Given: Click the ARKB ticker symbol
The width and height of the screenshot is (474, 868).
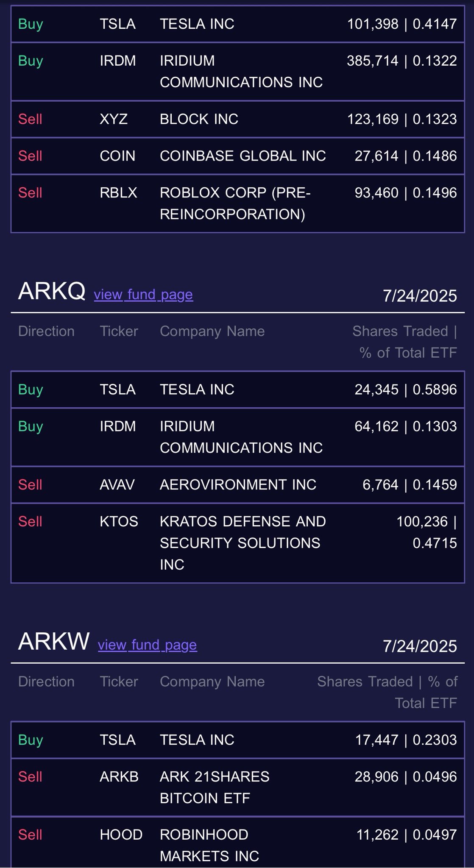Looking at the screenshot, I should click(119, 776).
